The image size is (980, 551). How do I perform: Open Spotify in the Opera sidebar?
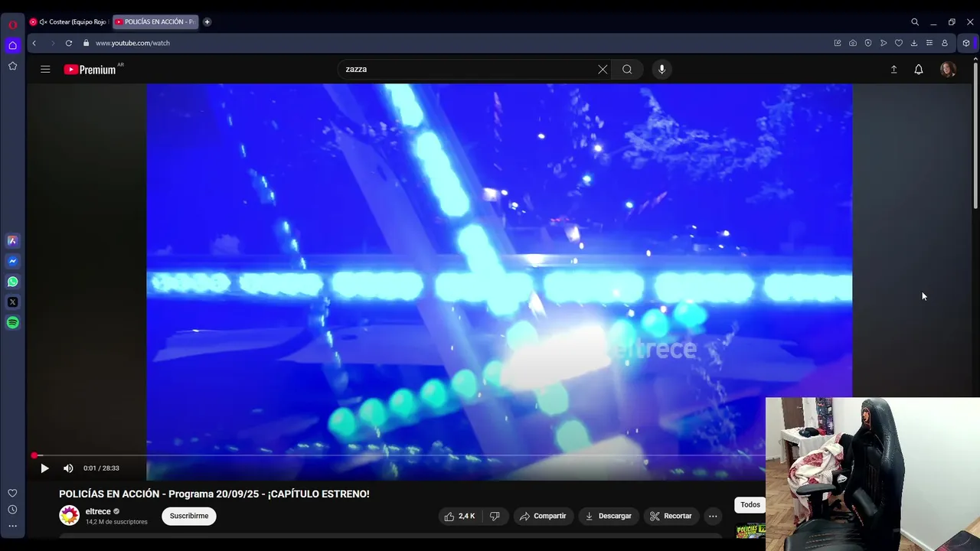pyautogui.click(x=12, y=323)
